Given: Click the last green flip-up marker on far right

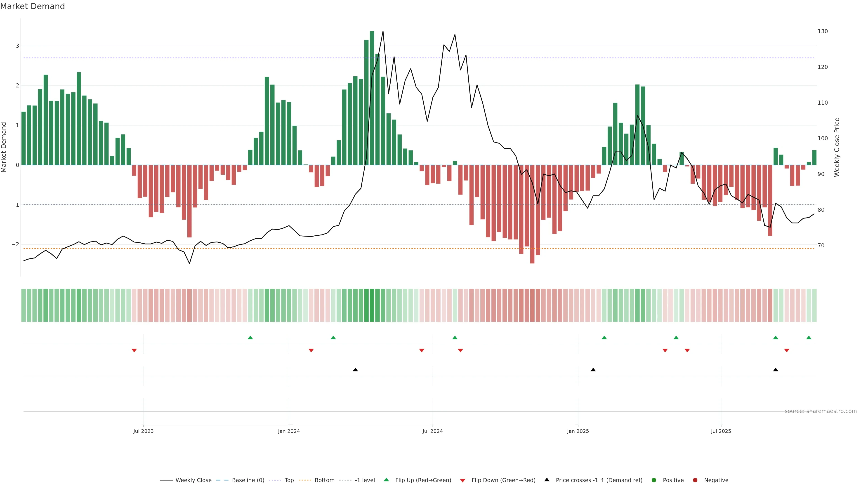Looking at the screenshot, I should pyautogui.click(x=809, y=338).
